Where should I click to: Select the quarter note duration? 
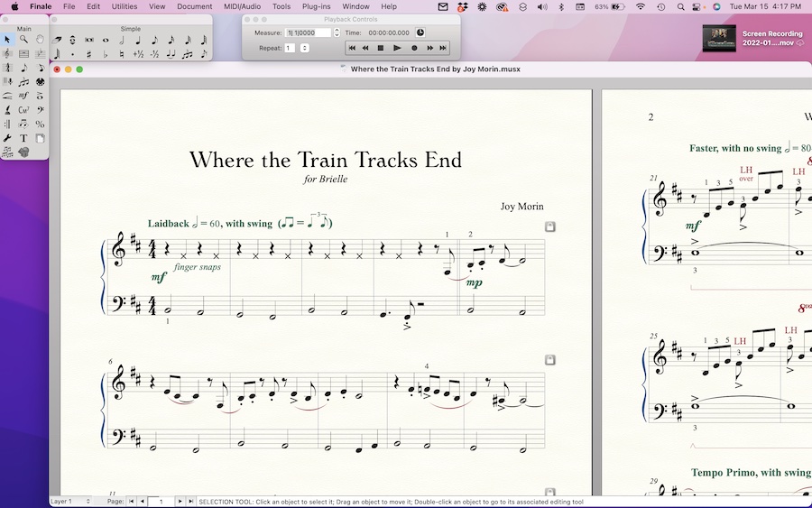pos(138,40)
